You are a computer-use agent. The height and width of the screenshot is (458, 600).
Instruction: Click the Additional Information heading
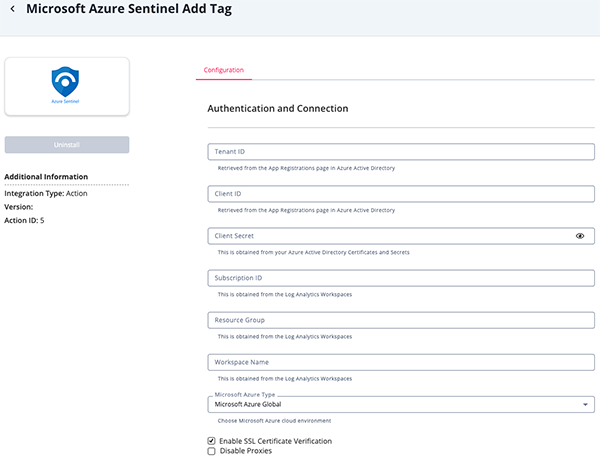pyautogui.click(x=46, y=177)
